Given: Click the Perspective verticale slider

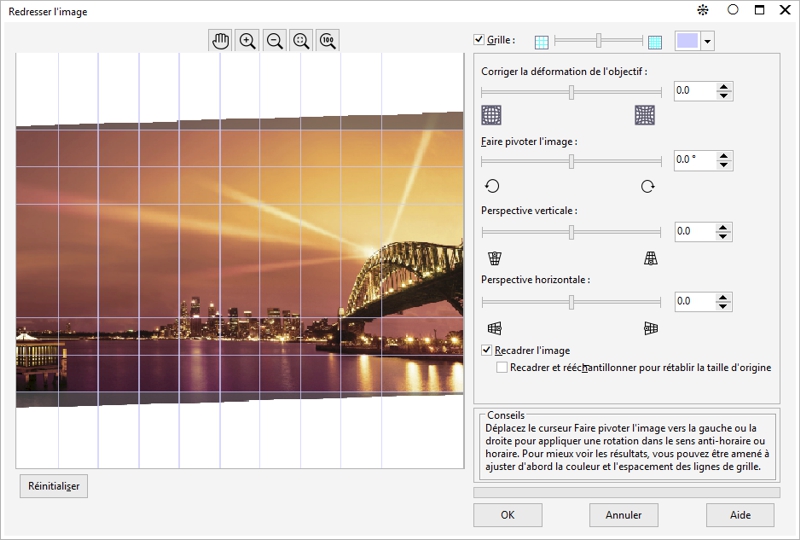Looking at the screenshot, I should [571, 232].
